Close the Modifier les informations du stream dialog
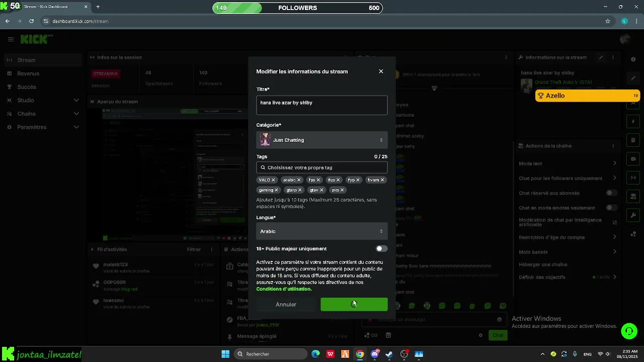This screenshot has height=362, width=644. click(381, 71)
